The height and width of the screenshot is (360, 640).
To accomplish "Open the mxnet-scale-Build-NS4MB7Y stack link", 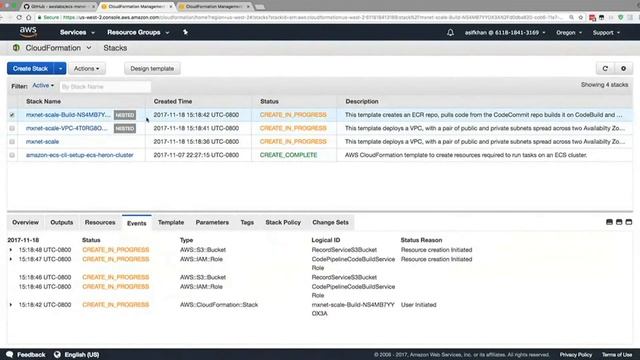I will click(68, 115).
